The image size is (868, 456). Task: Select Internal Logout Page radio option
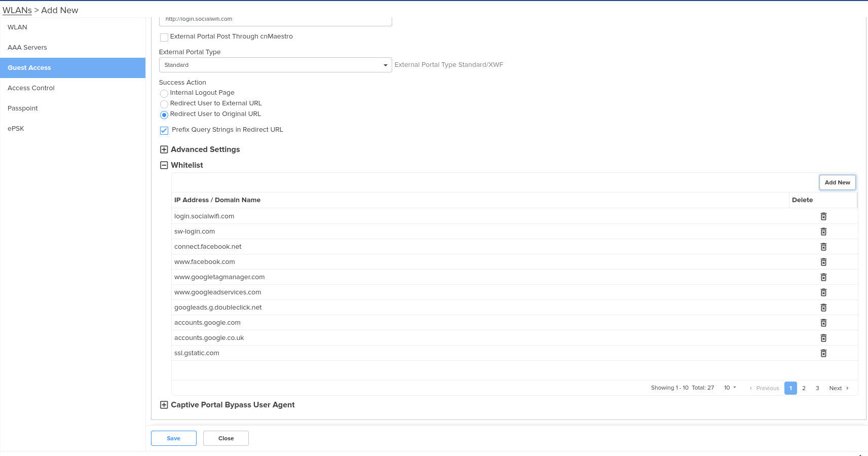pos(164,93)
